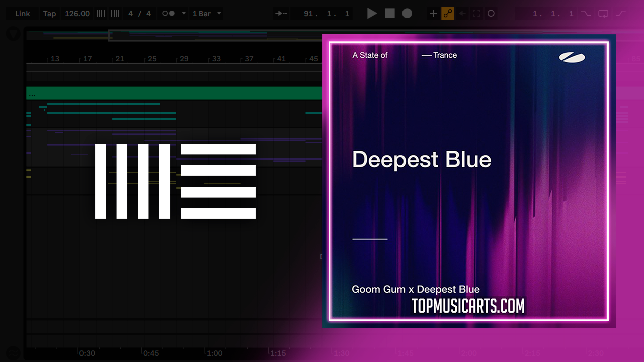
Task: Click the MIDI Arrangement Overdub plus icon
Action: (433, 14)
